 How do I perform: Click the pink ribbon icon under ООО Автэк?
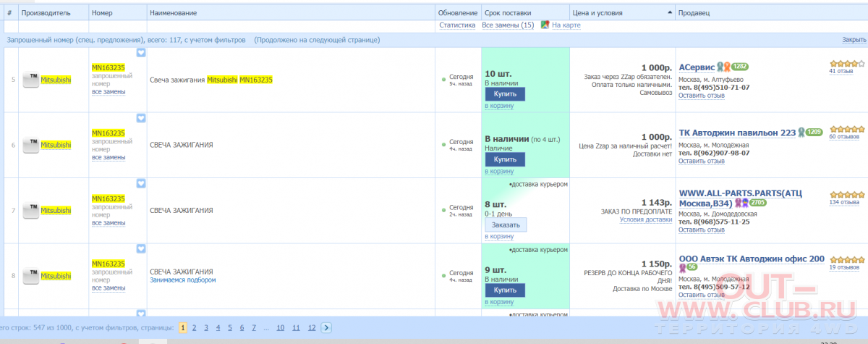pos(682,268)
